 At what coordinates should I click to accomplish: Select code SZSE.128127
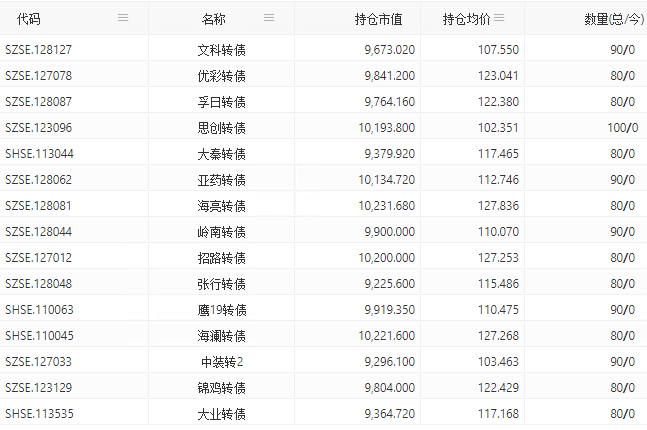click(38, 50)
